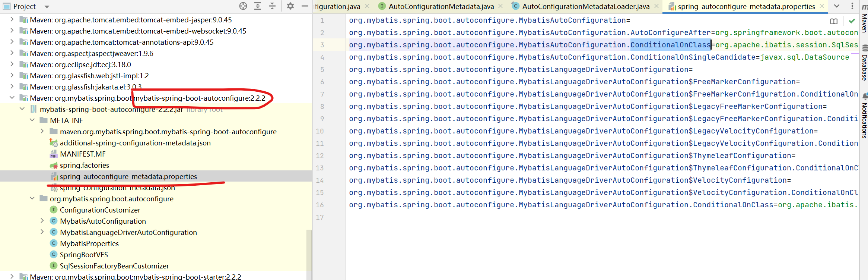Open Project panel settings gear
The width and height of the screenshot is (868, 280).
point(290,6)
